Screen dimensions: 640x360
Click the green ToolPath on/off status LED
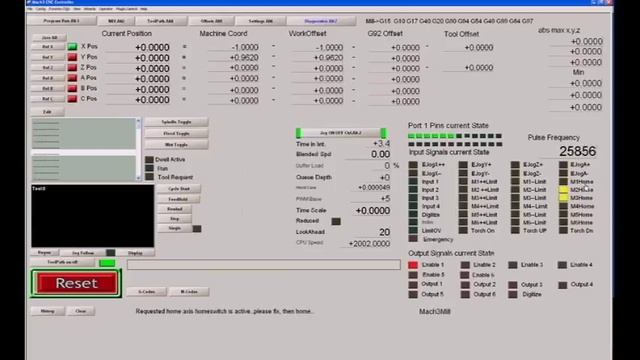[x=107, y=263]
